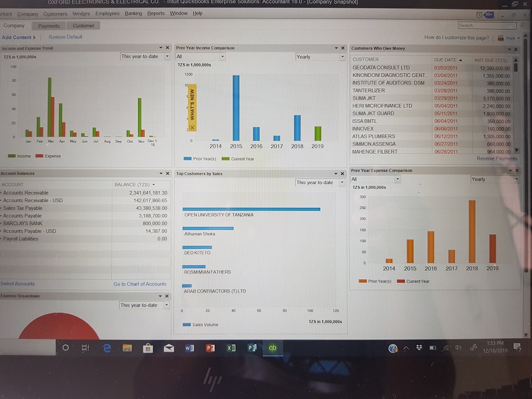
Task: Click the Add Content link
Action: 19,37
